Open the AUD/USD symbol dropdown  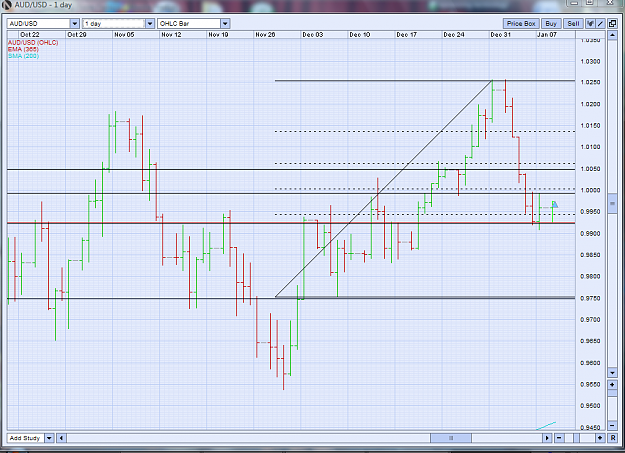click(x=43, y=24)
